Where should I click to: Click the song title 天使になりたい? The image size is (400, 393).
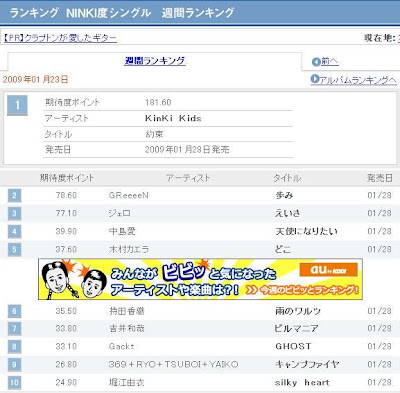click(306, 231)
